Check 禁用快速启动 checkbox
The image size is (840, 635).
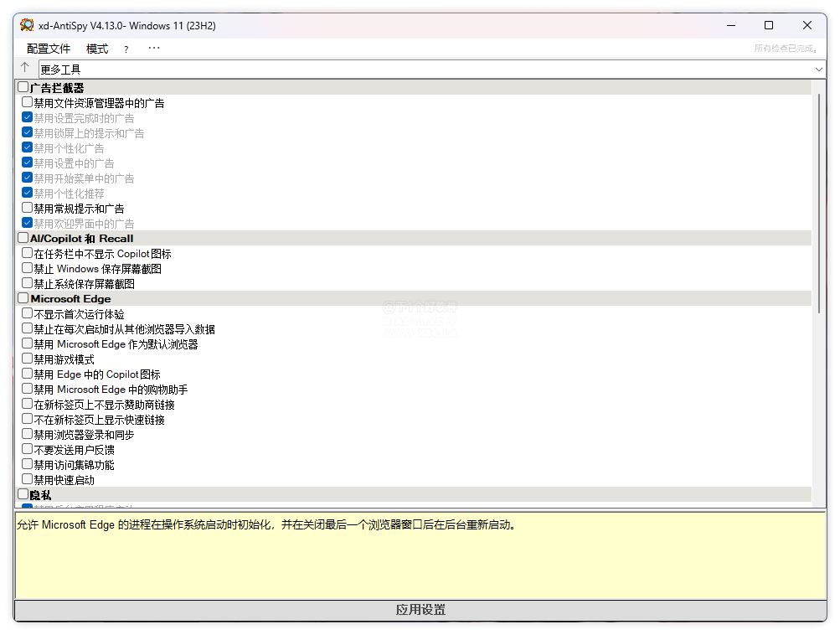pos(28,478)
